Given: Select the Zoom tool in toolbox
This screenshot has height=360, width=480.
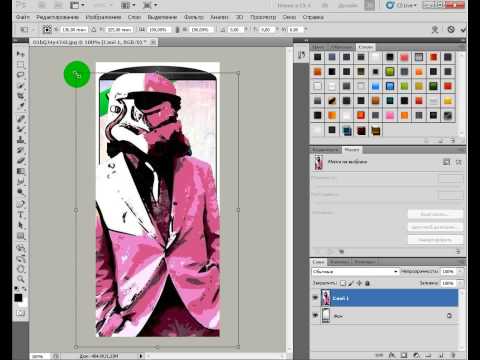Looking at the screenshot, I should [20, 279].
